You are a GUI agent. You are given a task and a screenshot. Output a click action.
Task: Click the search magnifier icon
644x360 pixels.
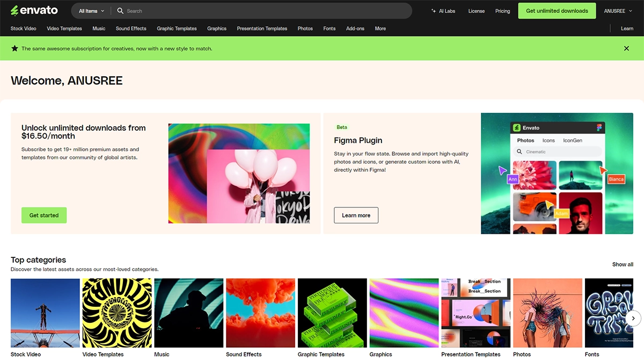point(121,11)
